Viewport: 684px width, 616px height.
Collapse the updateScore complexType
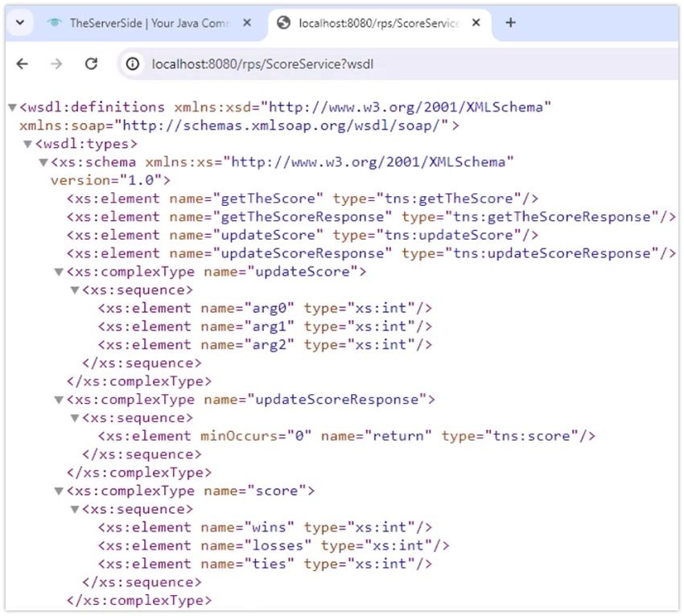point(58,272)
